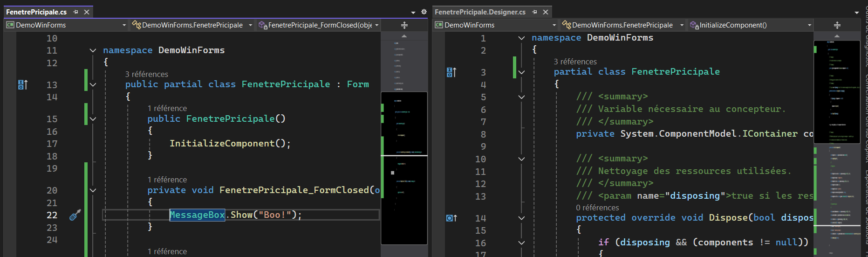Collapse the summary comment at Designer line 10
The height and width of the screenshot is (257, 868).
coord(521,159)
